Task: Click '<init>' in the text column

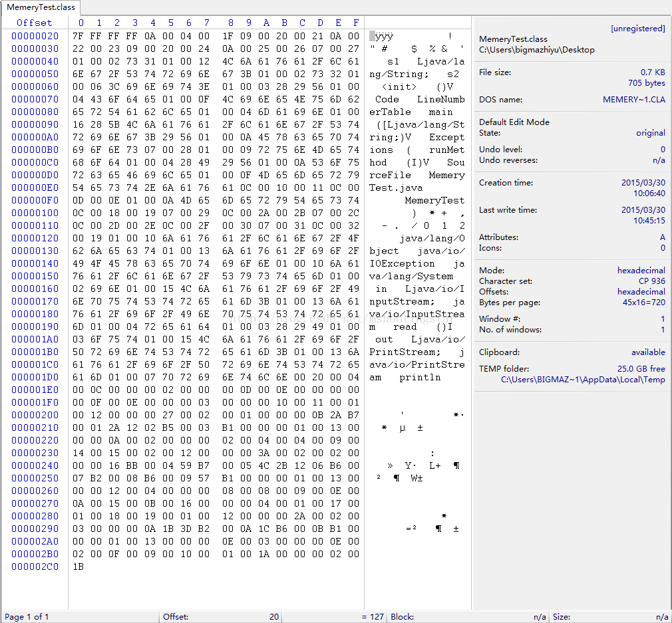Action: (399, 86)
